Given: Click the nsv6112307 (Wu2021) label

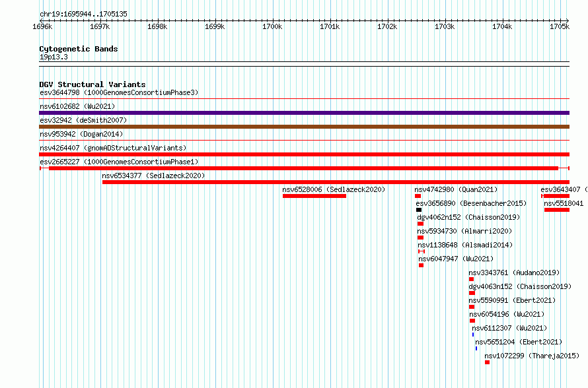Looking at the screenshot, I should click(509, 328).
